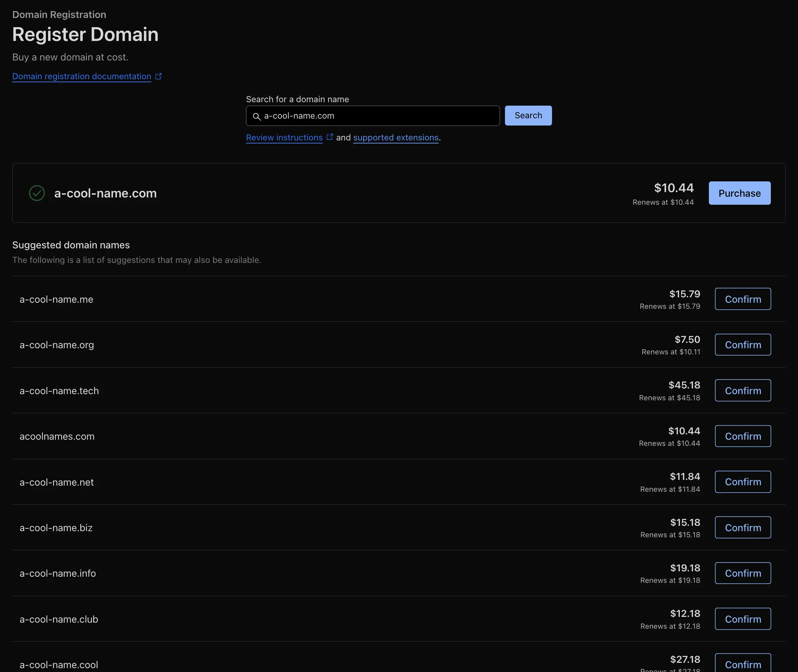Confirm the a-cool-name.org suggestion

(743, 344)
